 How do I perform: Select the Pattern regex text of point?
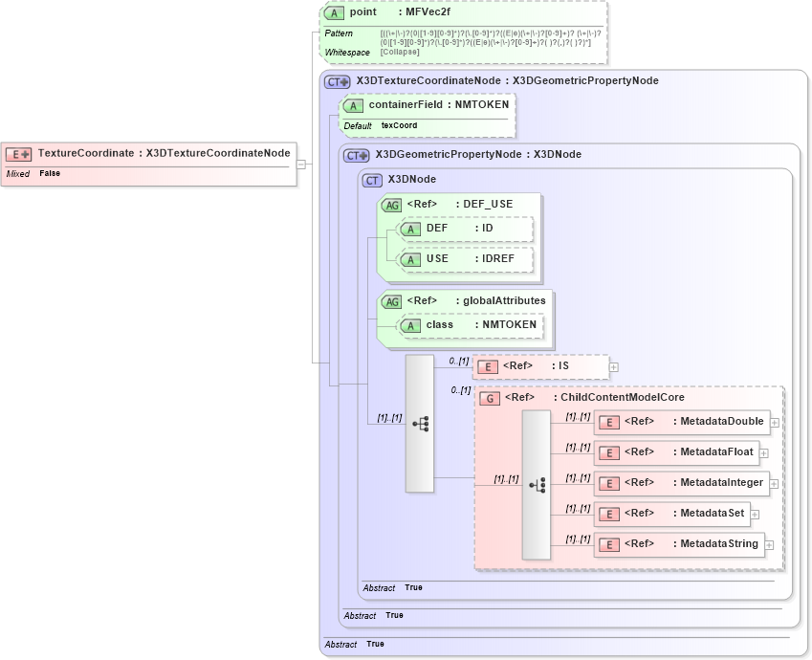(491, 38)
